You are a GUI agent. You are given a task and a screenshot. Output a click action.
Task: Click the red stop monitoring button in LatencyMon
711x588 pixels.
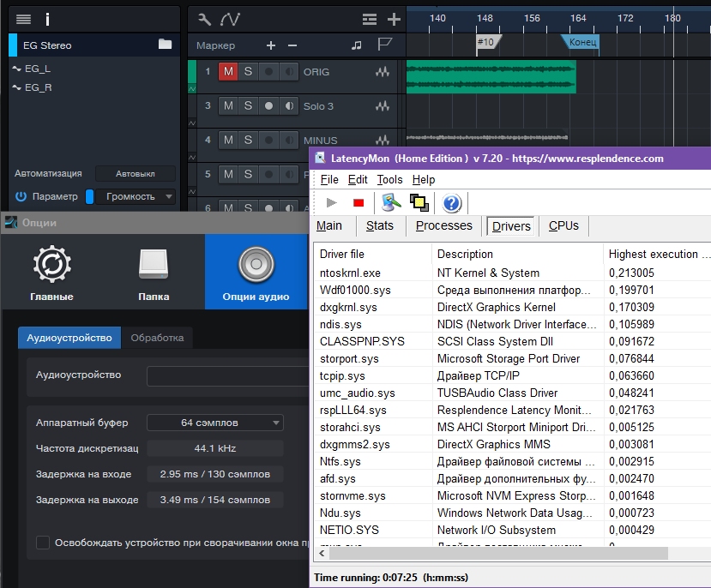(x=359, y=203)
